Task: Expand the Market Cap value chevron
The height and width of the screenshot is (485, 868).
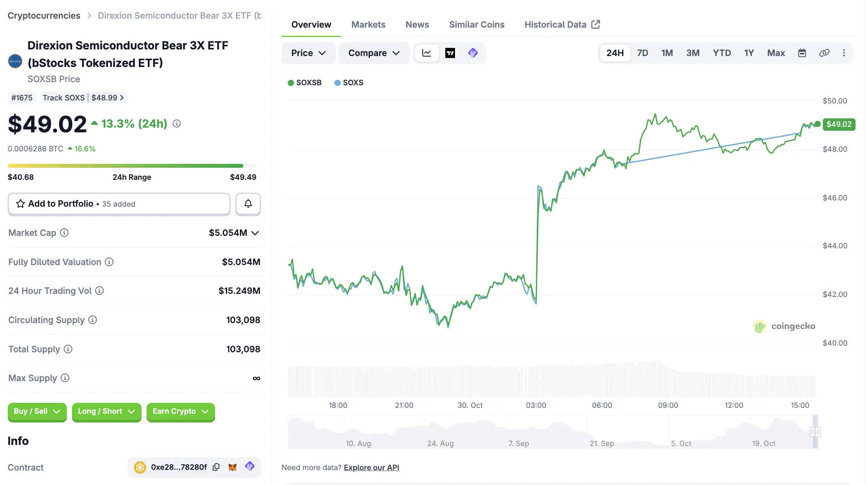Action: (255, 233)
